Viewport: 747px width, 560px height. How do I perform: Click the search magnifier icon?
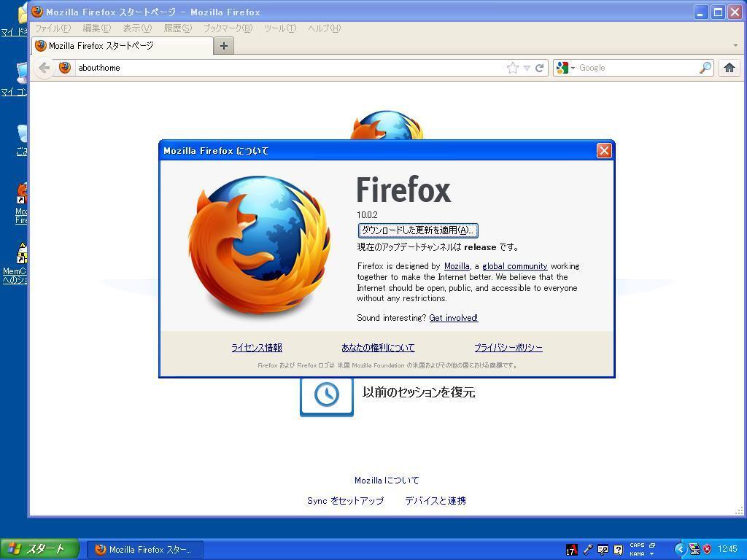coord(705,68)
